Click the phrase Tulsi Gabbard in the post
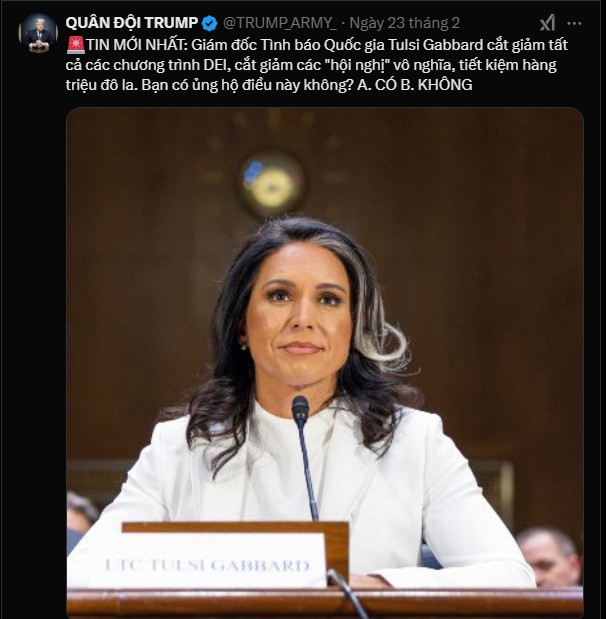Viewport: 606px width, 619px height. tap(435, 45)
